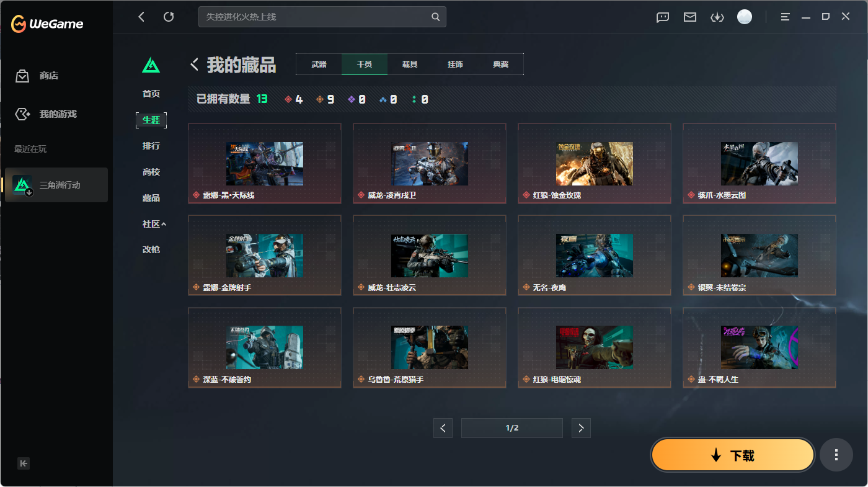
Task: Open 露娜-黑·天际线 skin card
Action: tap(265, 164)
